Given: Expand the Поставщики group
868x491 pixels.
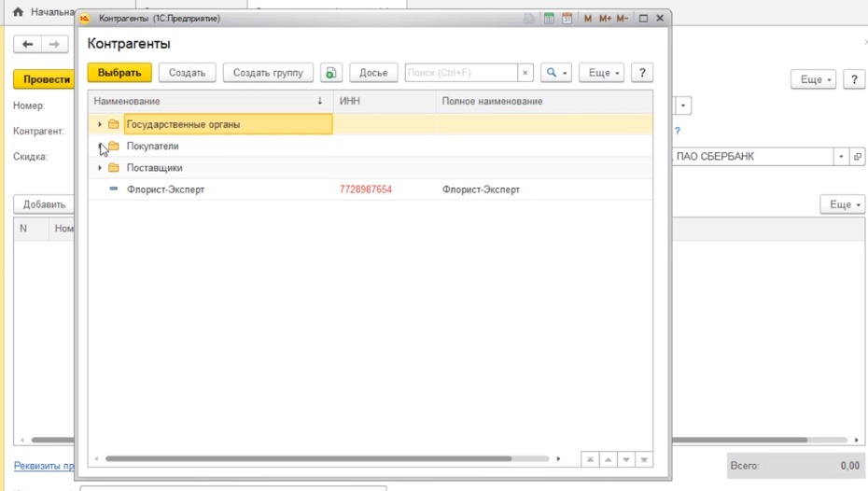Looking at the screenshot, I should 100,168.
